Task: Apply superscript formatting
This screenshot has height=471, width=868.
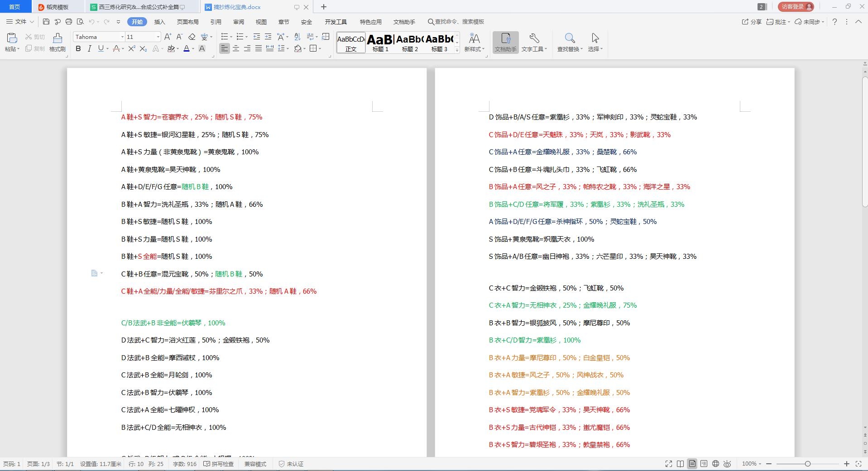Action: [132, 48]
